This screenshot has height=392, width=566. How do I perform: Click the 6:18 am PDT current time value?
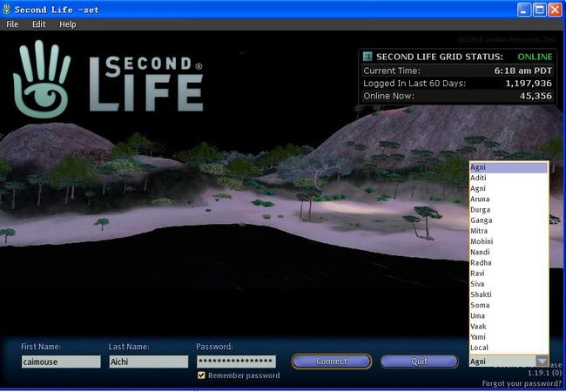[523, 71]
